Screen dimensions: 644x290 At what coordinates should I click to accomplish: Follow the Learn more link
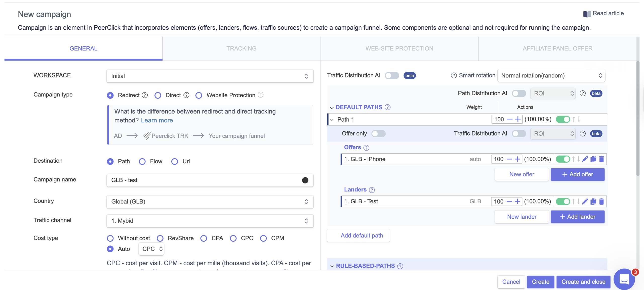click(157, 120)
